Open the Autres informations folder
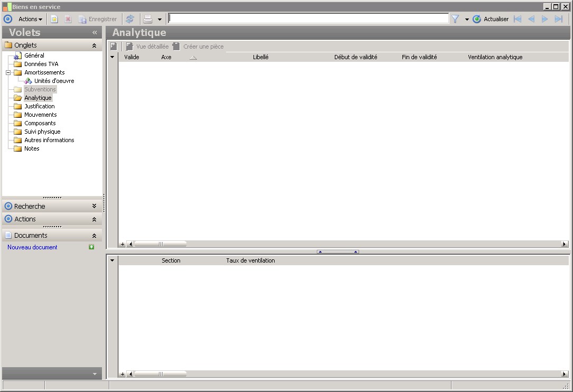This screenshot has width=573, height=392. tap(49, 139)
